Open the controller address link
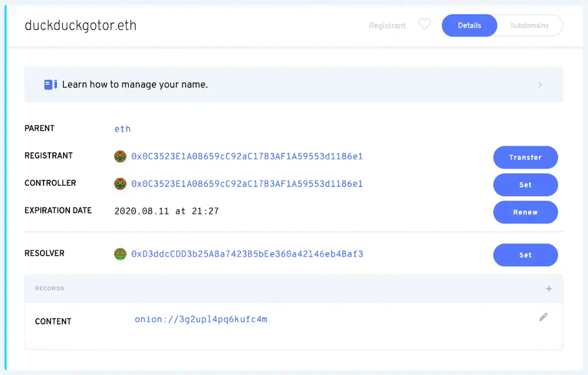588x375 pixels. [x=247, y=184]
